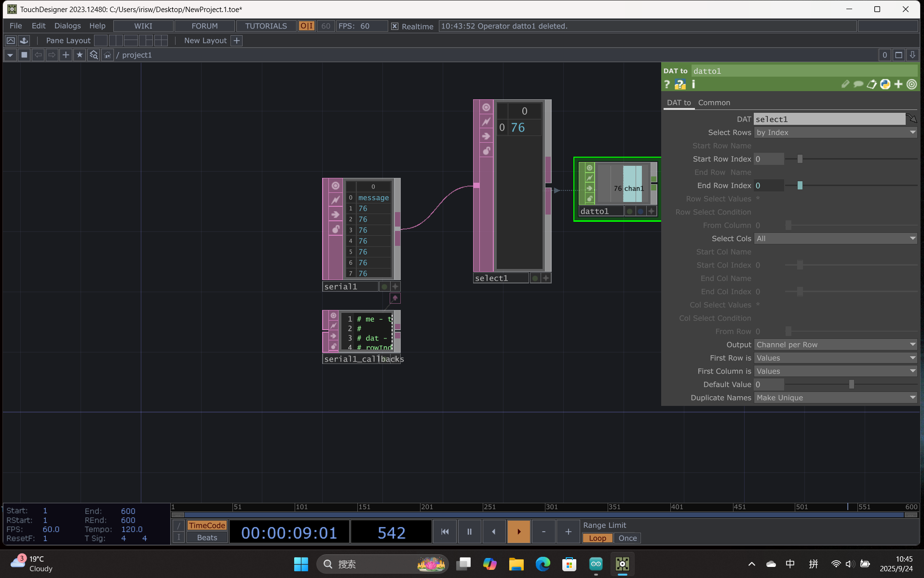Click the TUTORIALS button in the menu bar
924x578 pixels.
[x=265, y=26]
